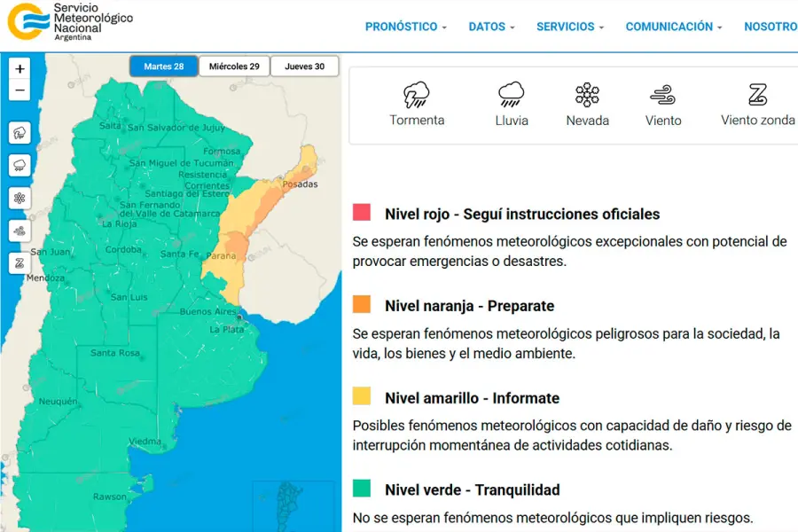The width and height of the screenshot is (798, 532).
Task: Click San Luis label on the map
Action: [129, 297]
